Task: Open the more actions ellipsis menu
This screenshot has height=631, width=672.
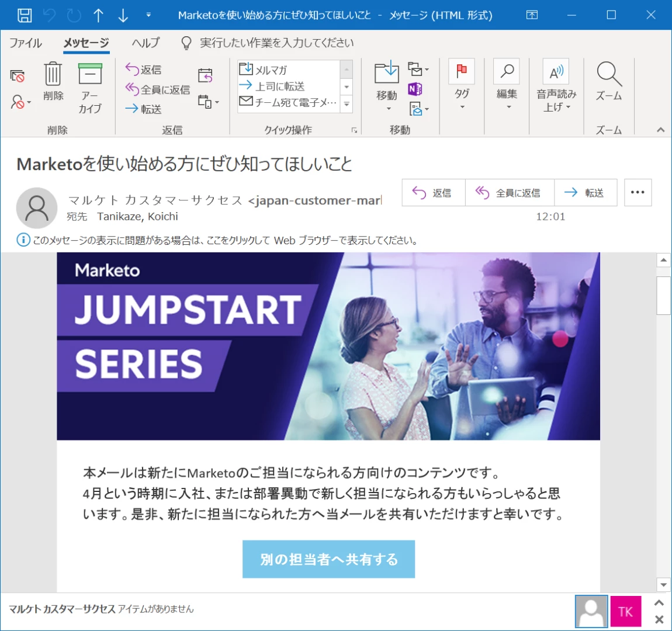Action: tap(638, 193)
